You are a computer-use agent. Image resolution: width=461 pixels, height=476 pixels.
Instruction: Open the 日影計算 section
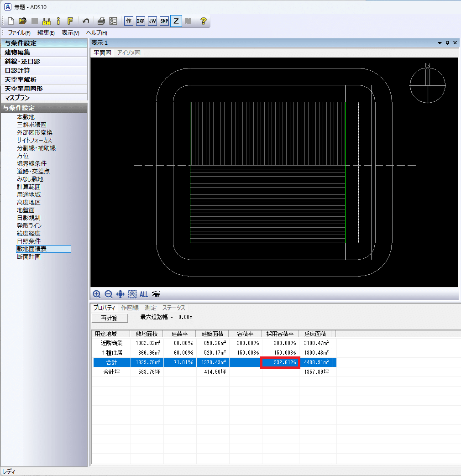click(x=44, y=70)
